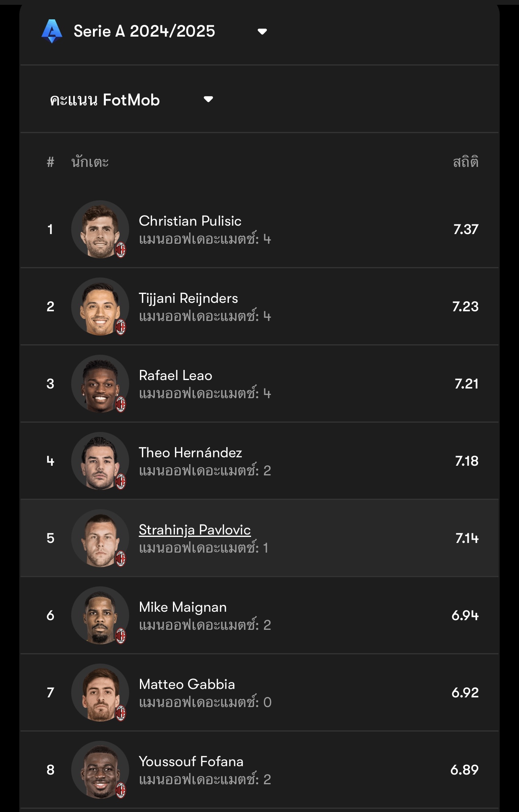Click Mike Maignan's player name
519x812 pixels.
tap(183, 607)
